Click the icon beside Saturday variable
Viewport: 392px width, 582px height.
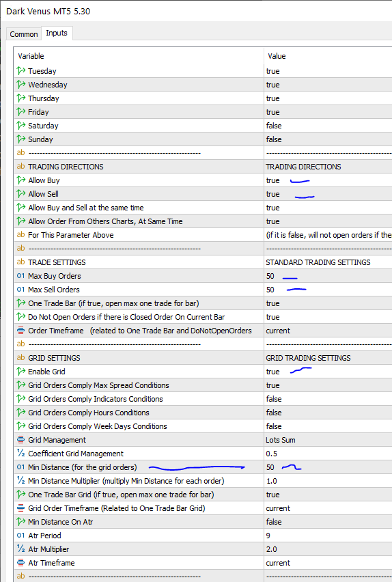pyautogui.click(x=20, y=126)
